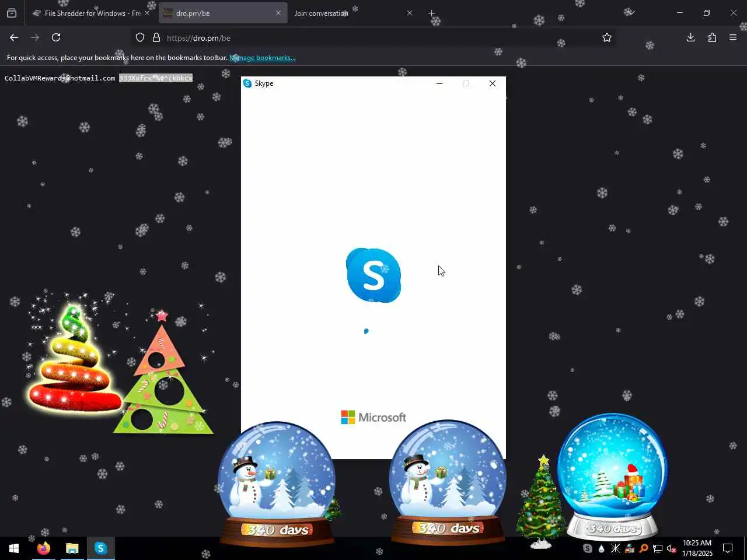Viewport: 747px width, 560px height.
Task: Go forward to the next page
Action: (x=35, y=37)
